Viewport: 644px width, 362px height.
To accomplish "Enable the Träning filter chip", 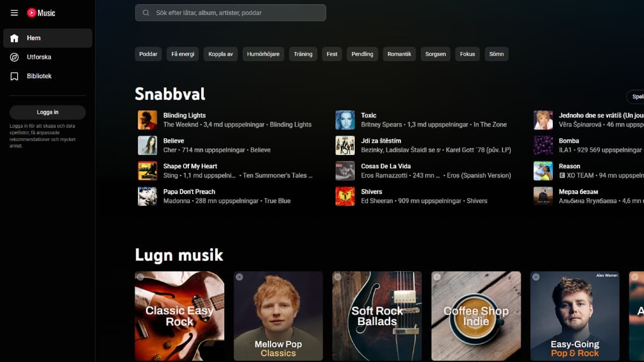I will [303, 54].
